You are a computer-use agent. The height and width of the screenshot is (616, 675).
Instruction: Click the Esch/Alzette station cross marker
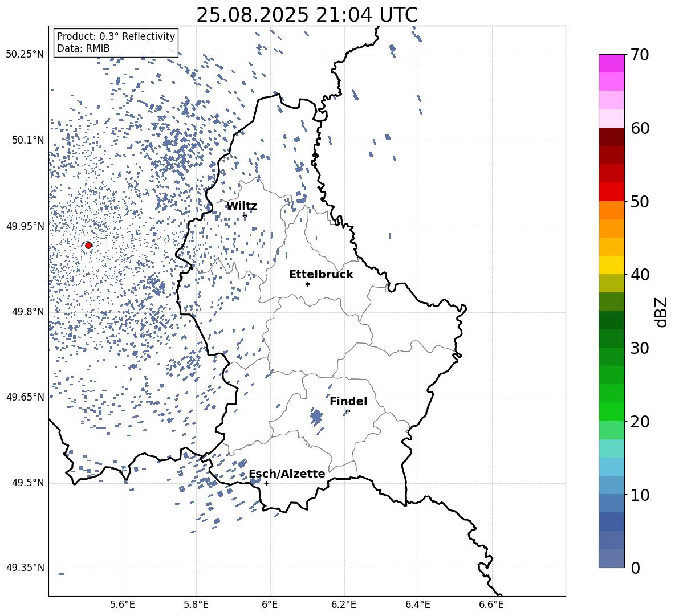pyautogui.click(x=266, y=483)
